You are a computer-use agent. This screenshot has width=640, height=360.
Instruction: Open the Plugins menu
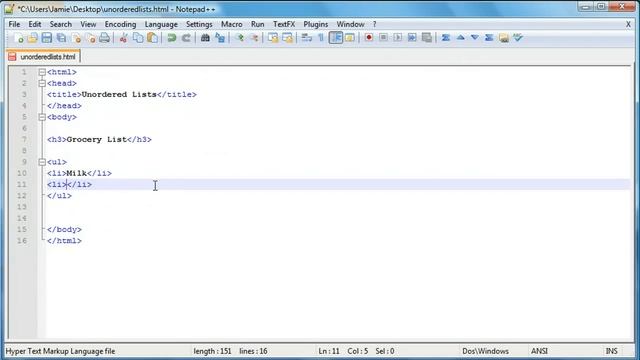click(316, 24)
